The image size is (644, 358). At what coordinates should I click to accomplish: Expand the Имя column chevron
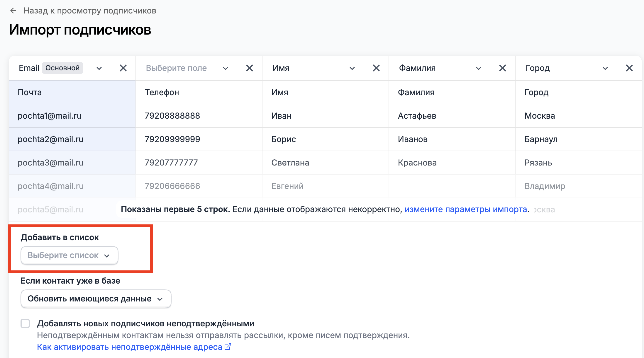(352, 68)
